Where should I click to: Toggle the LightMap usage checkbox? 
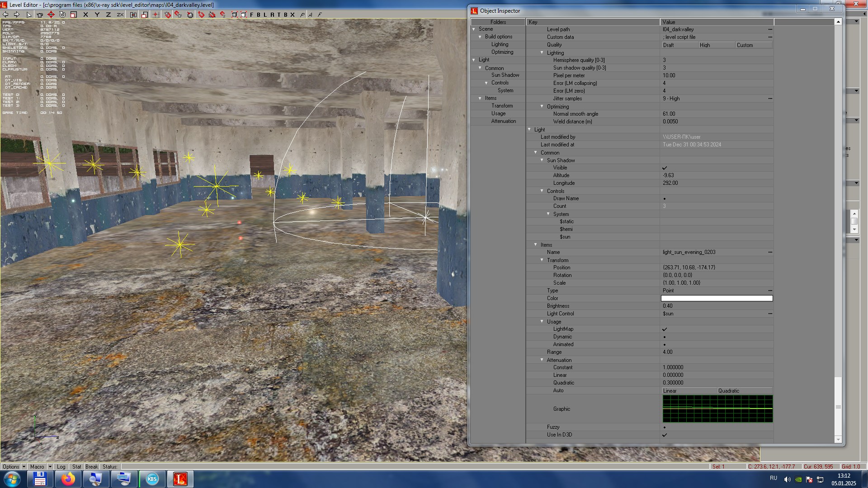click(664, 329)
